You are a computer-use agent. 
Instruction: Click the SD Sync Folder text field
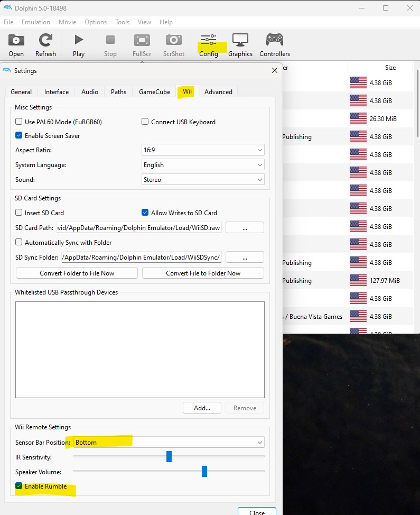(x=142, y=257)
